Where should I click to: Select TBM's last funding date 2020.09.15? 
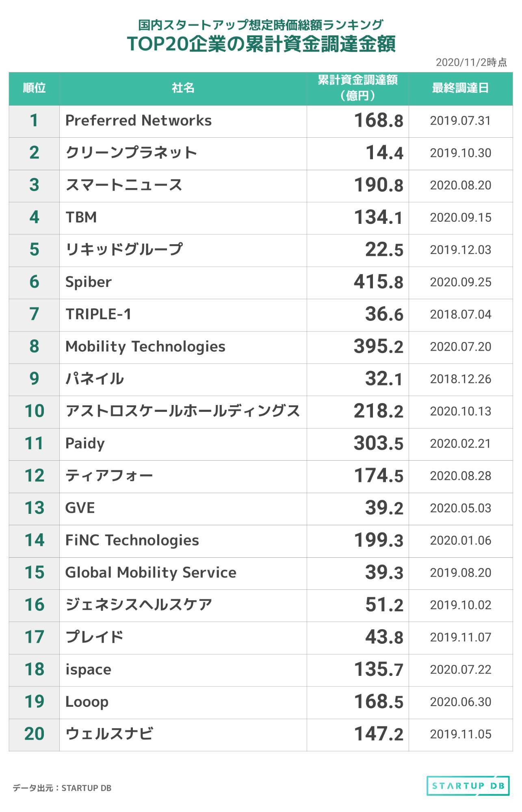(460, 218)
